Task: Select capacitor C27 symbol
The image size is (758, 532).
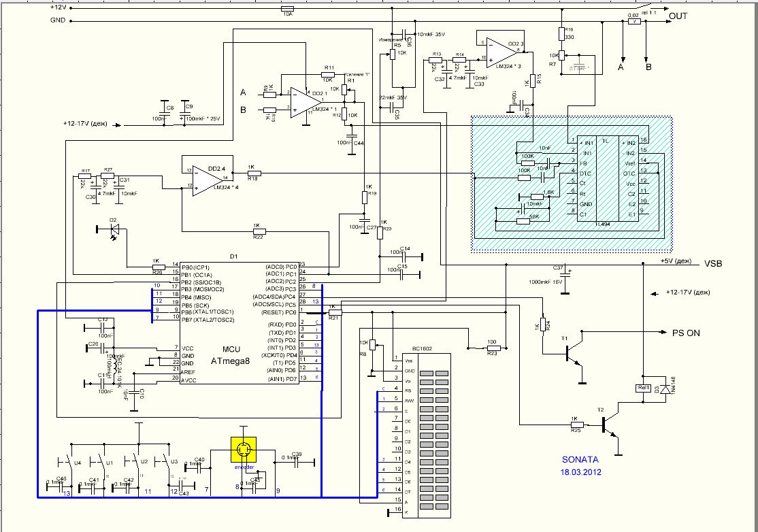Action: [x=363, y=221]
